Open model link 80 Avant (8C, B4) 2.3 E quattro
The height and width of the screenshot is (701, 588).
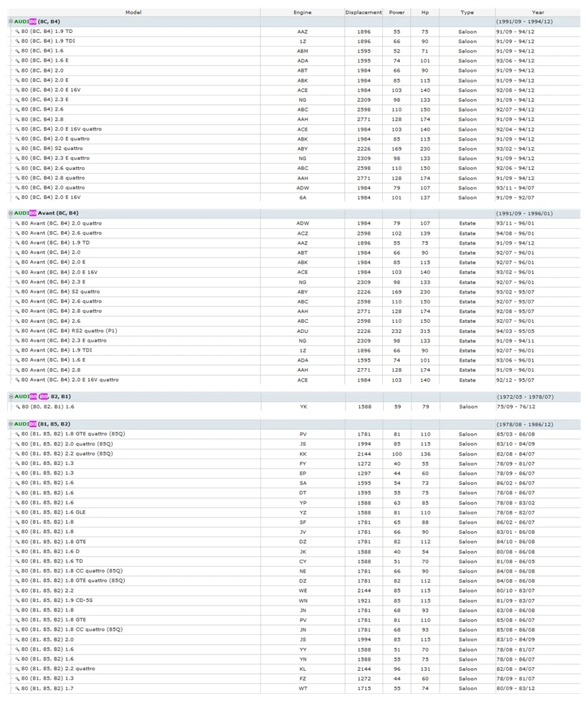pos(64,341)
